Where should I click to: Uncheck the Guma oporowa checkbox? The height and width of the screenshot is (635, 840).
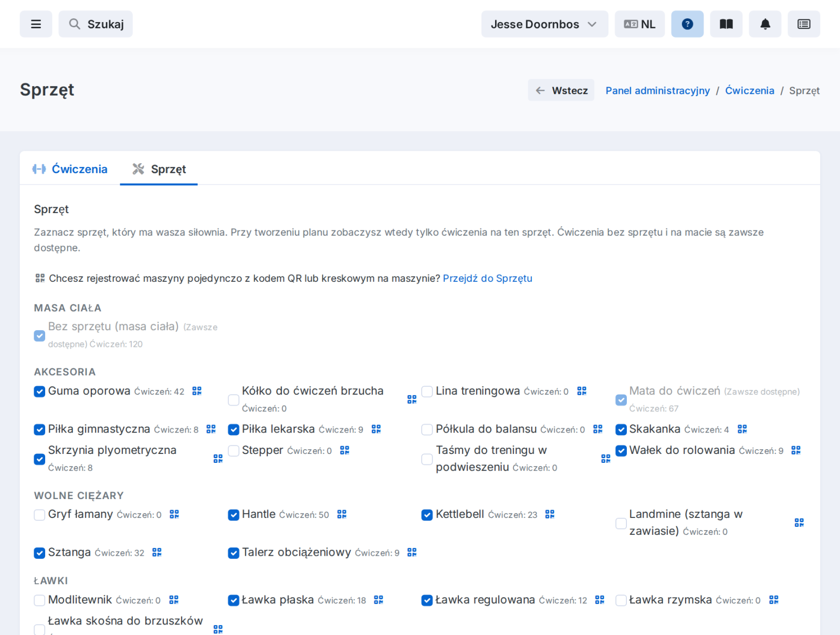[x=39, y=391]
